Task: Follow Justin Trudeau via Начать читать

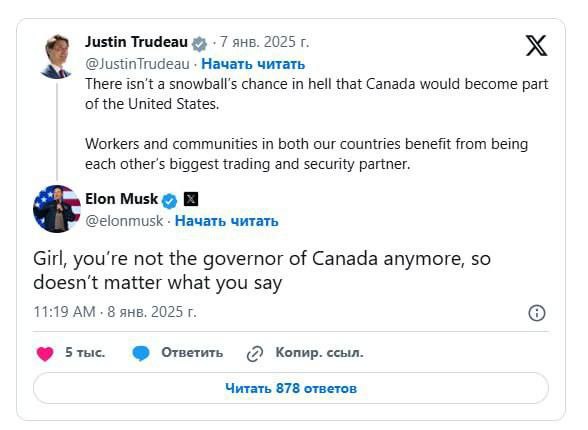Action: (253, 64)
